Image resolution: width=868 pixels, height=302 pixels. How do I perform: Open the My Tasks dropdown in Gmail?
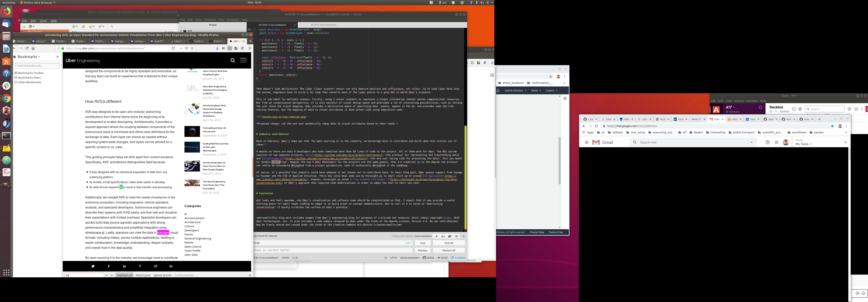click(x=803, y=144)
